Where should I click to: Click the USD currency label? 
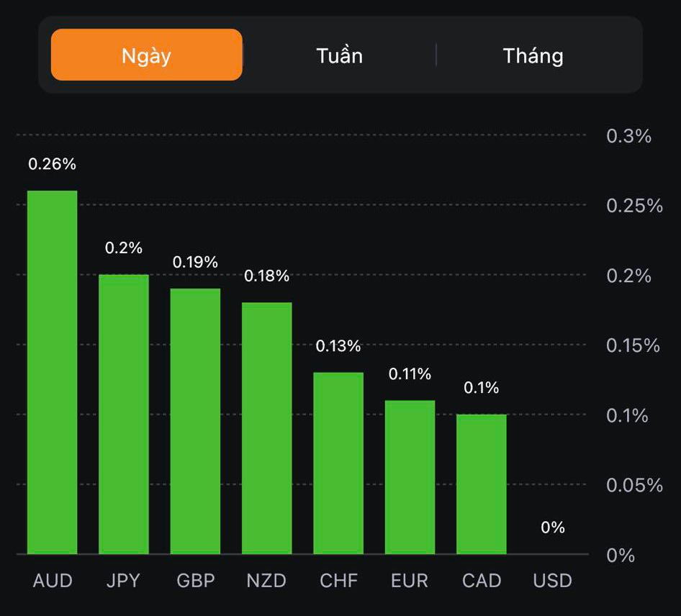[x=553, y=581]
